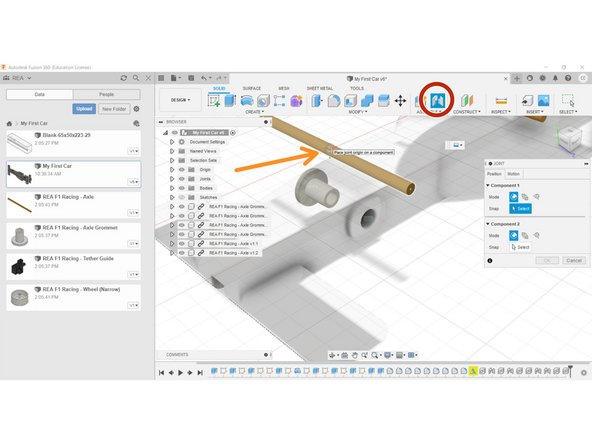Open the Help question-mark menu
This screenshot has width=592, height=444.
pos(568,78)
